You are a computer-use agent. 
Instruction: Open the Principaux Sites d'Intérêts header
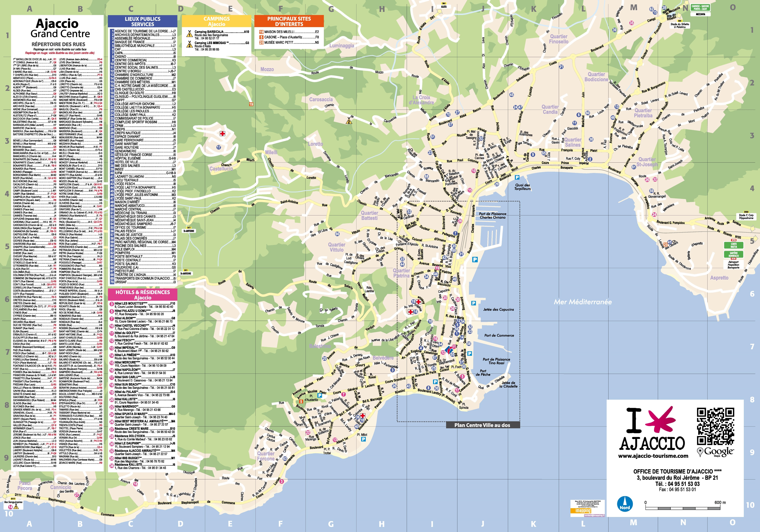[x=289, y=21]
